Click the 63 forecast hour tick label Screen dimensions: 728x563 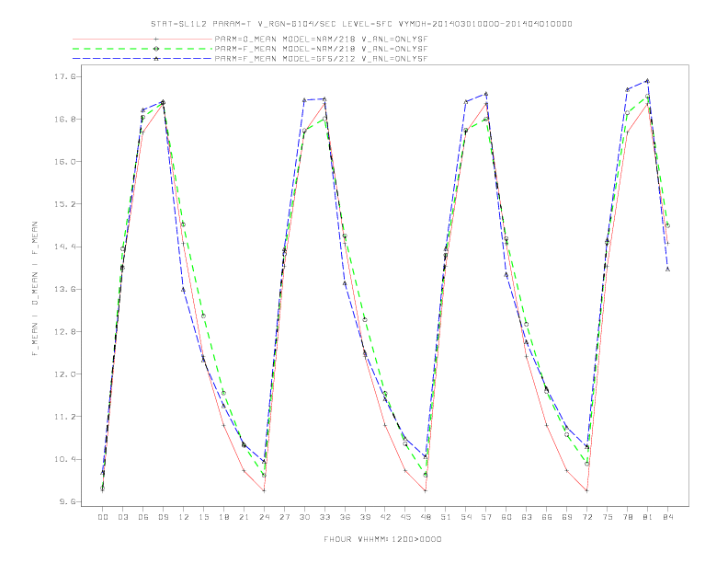pyautogui.click(x=527, y=517)
